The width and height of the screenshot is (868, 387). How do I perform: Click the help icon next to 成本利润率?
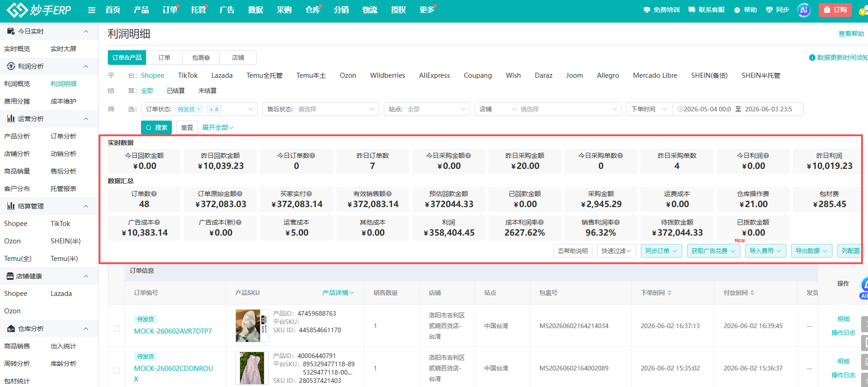(x=541, y=222)
